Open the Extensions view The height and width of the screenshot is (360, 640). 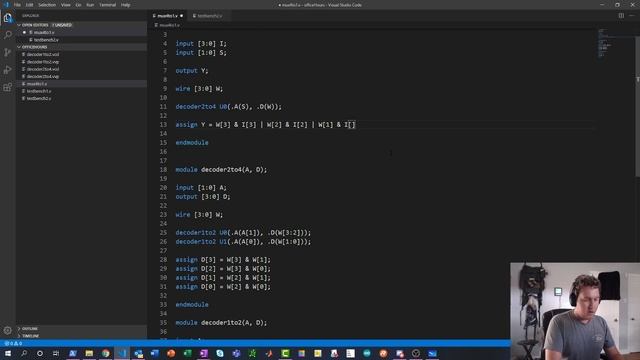[x=8, y=87]
